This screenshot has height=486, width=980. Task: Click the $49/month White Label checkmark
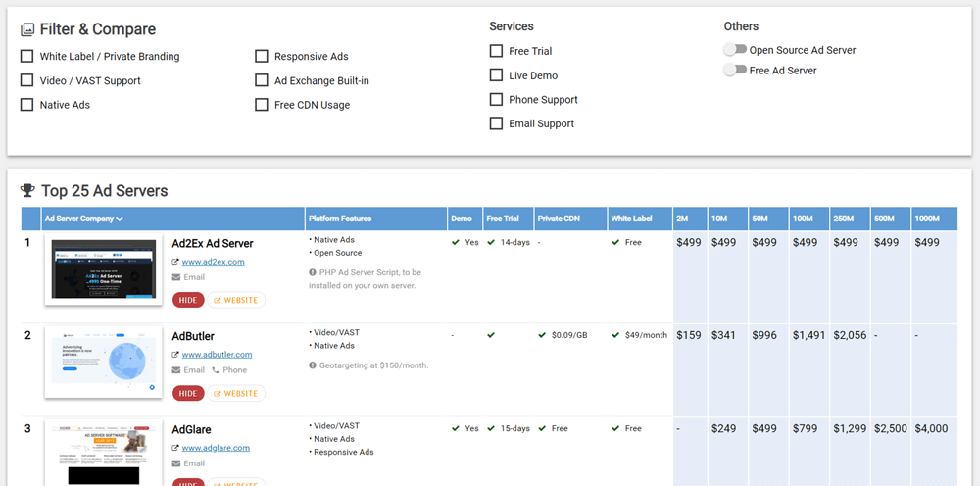click(615, 335)
